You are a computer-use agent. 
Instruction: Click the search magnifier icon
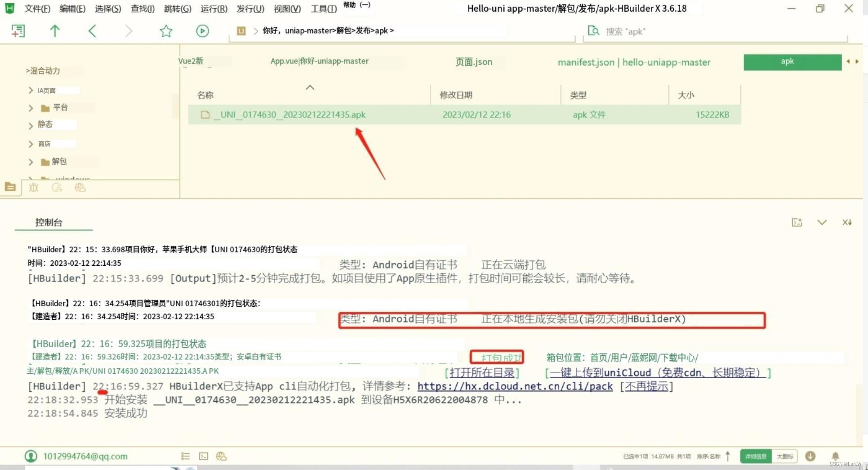pos(593,31)
